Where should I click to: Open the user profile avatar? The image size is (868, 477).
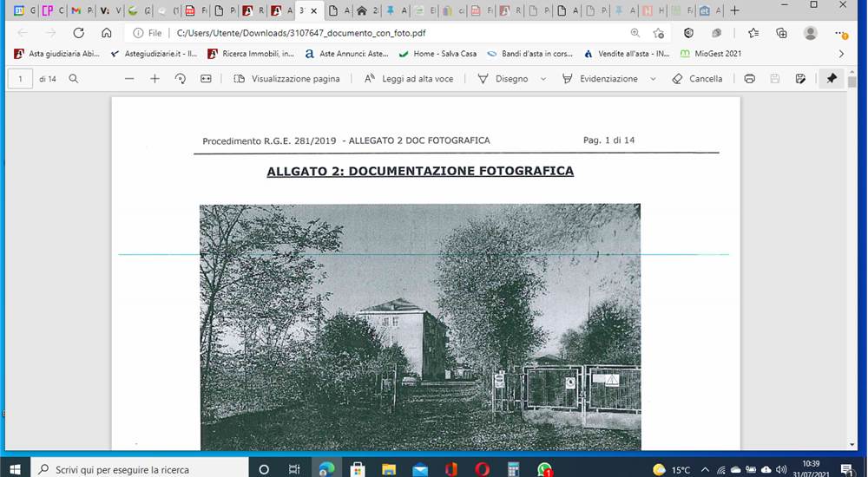(811, 33)
